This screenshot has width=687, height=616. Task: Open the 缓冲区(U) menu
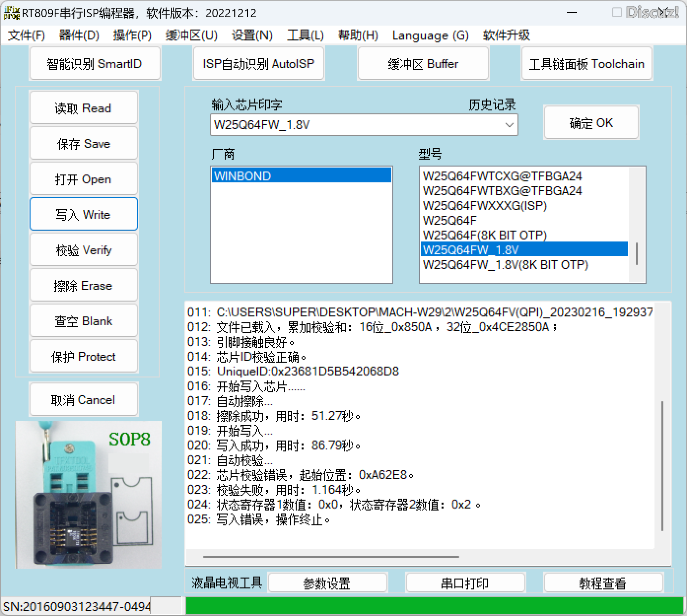pyautogui.click(x=191, y=35)
